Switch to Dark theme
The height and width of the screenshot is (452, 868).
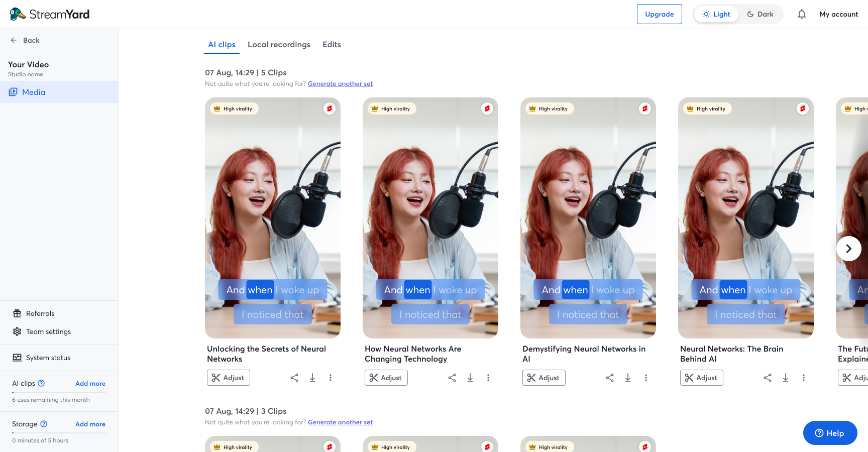pyautogui.click(x=760, y=14)
